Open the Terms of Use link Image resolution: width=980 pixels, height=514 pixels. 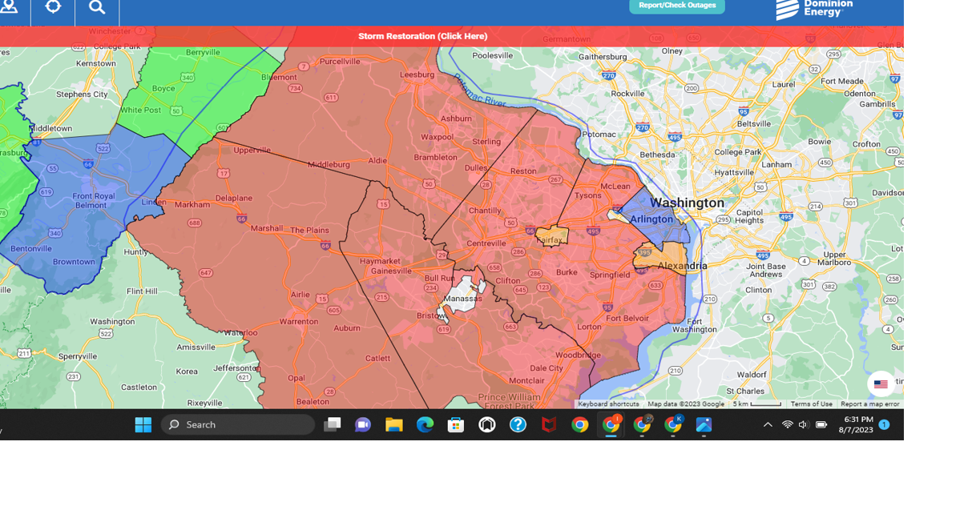click(x=810, y=404)
